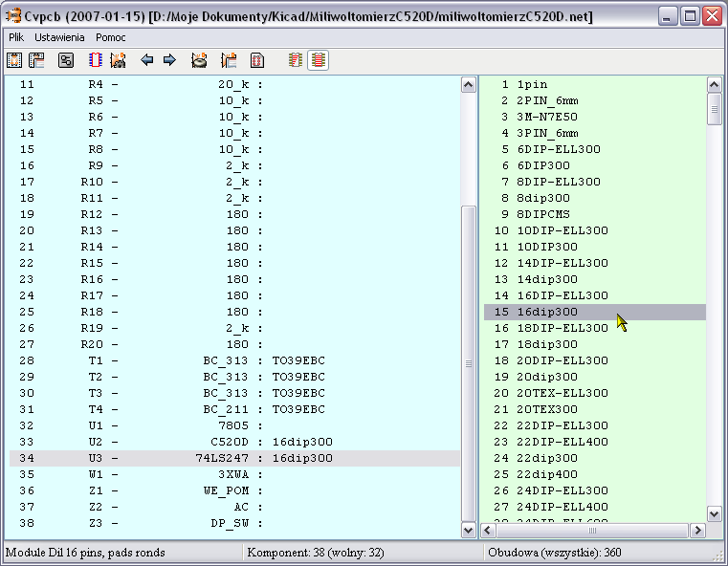Go to previous free component (left arrow)
728x566 pixels.
pos(147,60)
